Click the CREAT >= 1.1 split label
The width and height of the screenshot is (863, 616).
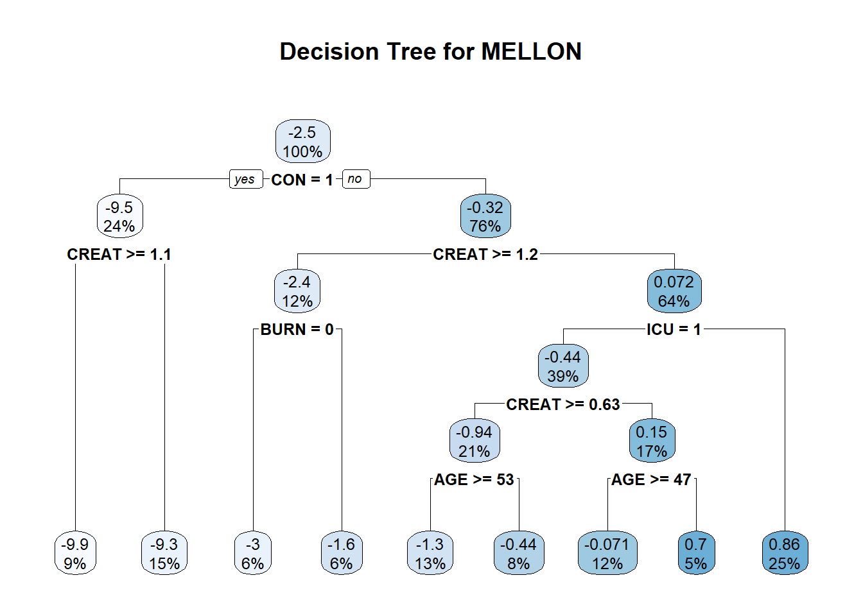coord(119,255)
